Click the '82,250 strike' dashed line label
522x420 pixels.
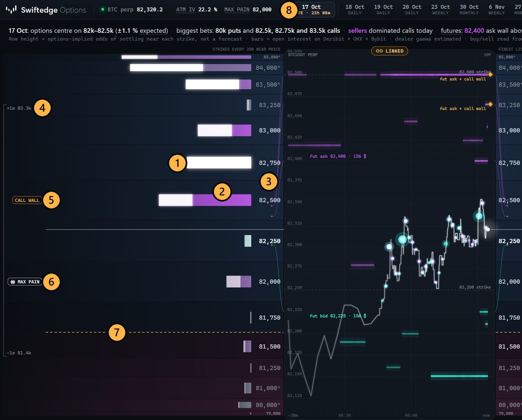pos(475,287)
